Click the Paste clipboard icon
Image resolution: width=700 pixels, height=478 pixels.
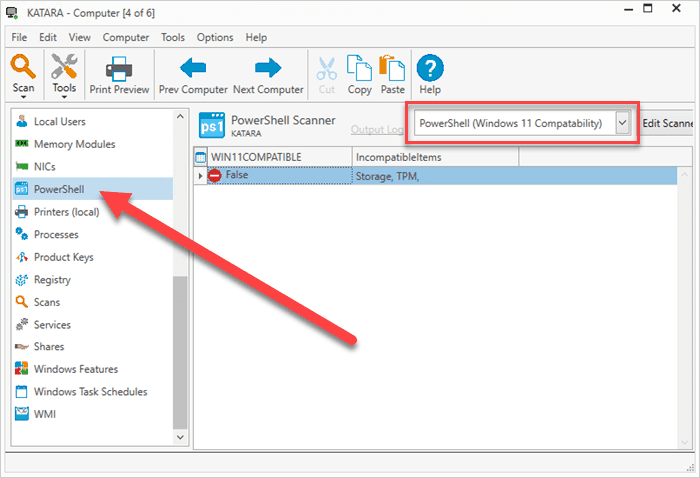point(392,68)
